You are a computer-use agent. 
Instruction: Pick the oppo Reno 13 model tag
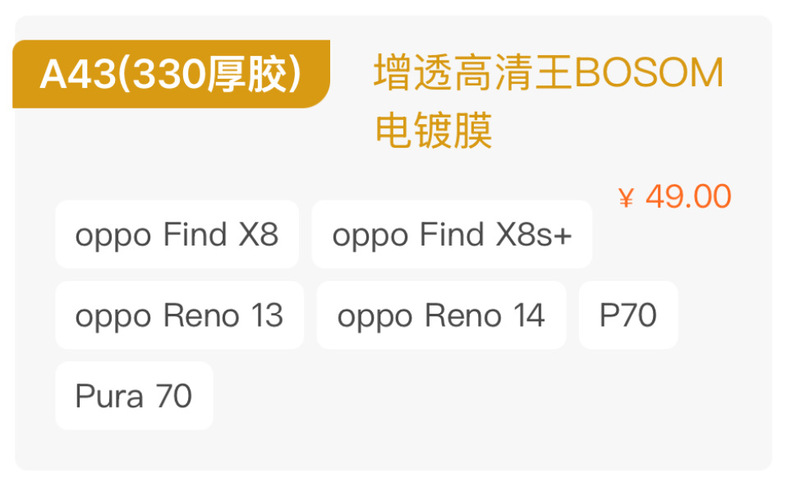pos(179,316)
